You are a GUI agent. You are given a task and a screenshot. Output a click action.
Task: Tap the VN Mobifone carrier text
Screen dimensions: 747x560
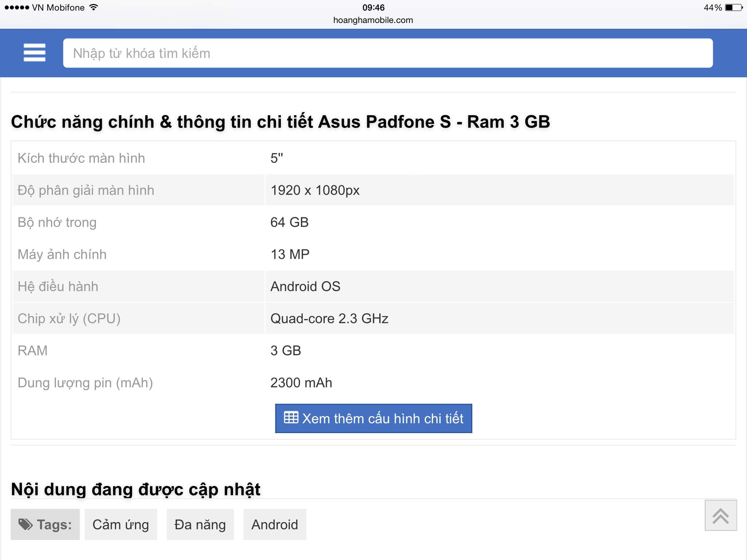coord(58,7)
